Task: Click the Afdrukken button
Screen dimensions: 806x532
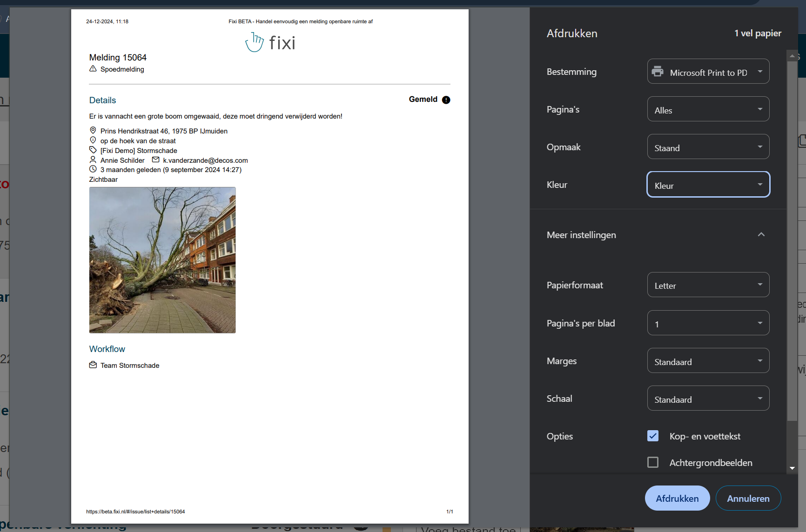Action: (677, 498)
